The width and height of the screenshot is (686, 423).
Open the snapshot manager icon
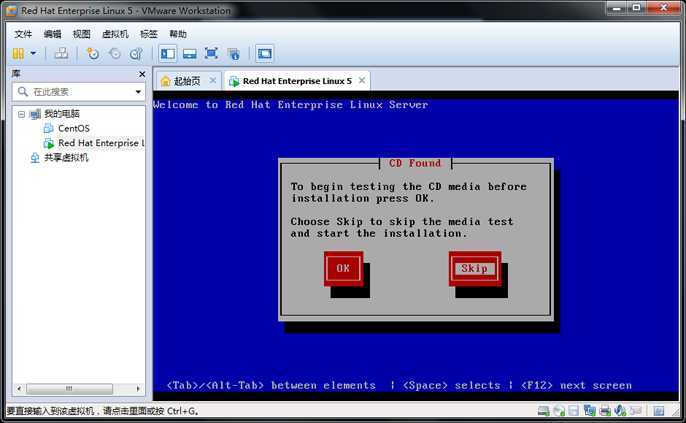pyautogui.click(x=136, y=54)
